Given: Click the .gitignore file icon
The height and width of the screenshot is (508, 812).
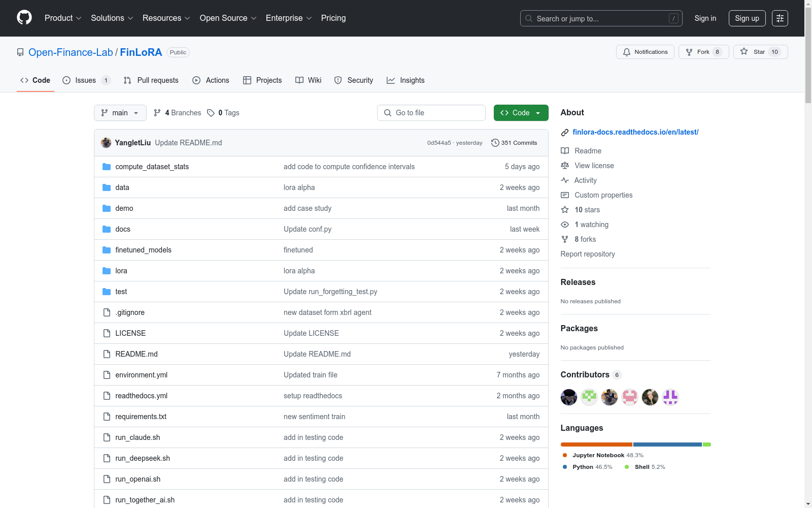Looking at the screenshot, I should (x=107, y=312).
